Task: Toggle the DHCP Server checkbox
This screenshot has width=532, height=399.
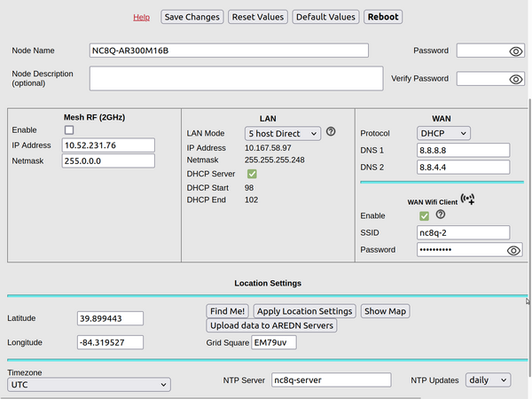Action: [x=252, y=174]
